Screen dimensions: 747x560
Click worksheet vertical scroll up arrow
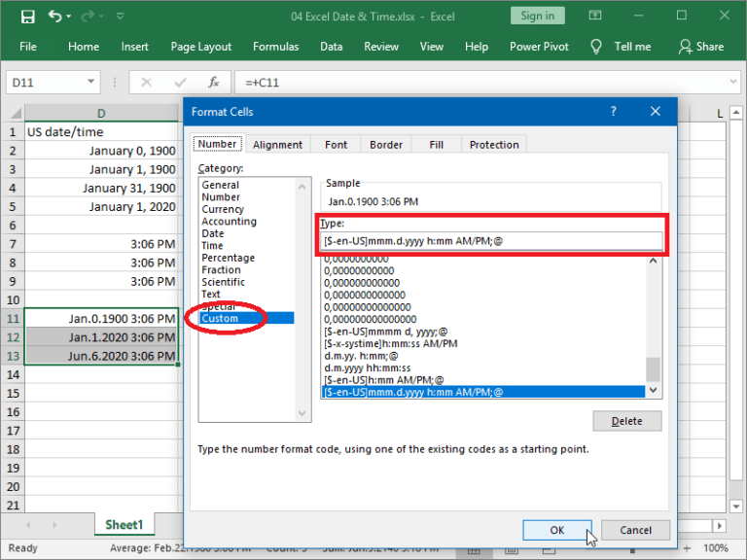[x=736, y=113]
